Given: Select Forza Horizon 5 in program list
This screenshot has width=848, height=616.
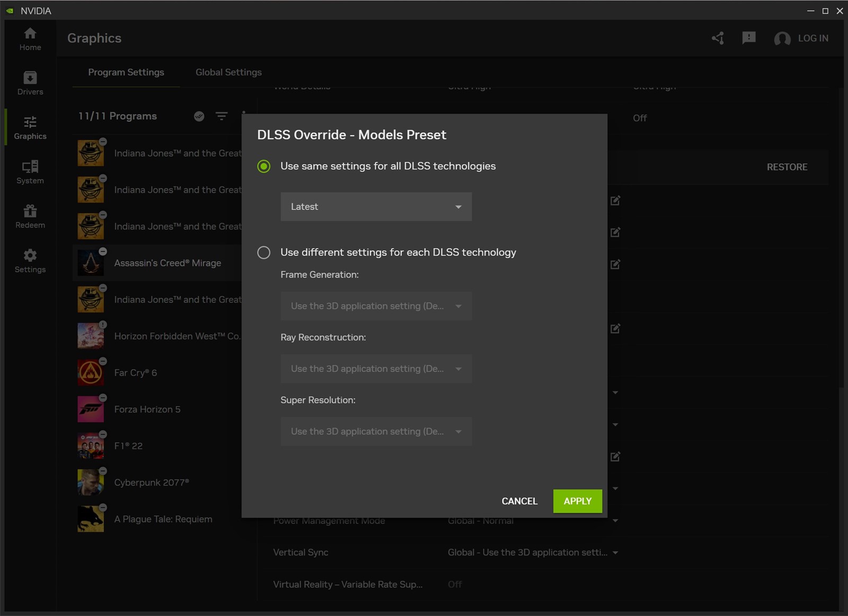Looking at the screenshot, I should [147, 409].
